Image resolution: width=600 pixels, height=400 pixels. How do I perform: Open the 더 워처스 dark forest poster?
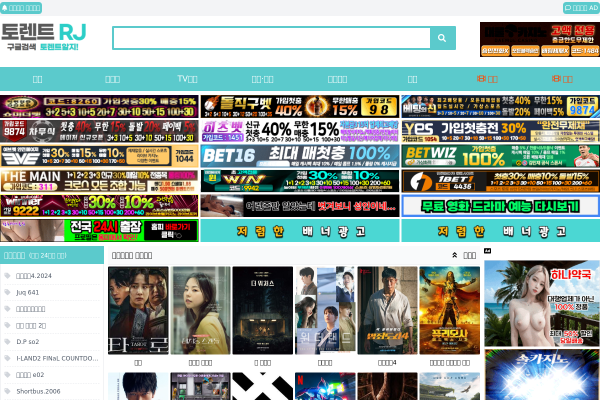tap(263, 310)
